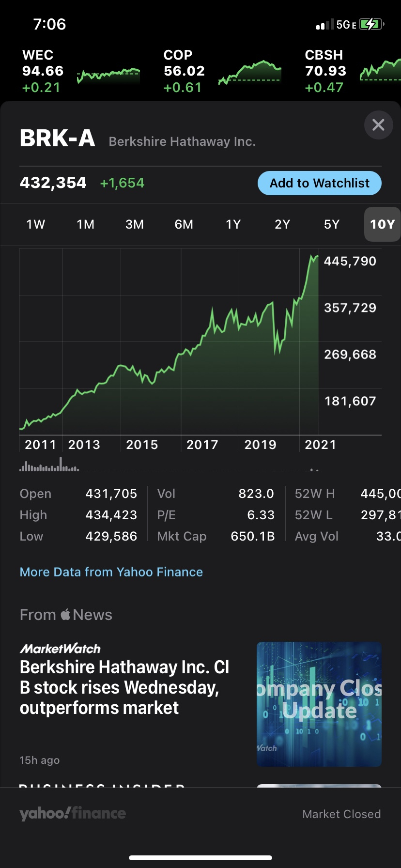Tap the Low value 429,586
The image size is (401, 868).
[111, 536]
